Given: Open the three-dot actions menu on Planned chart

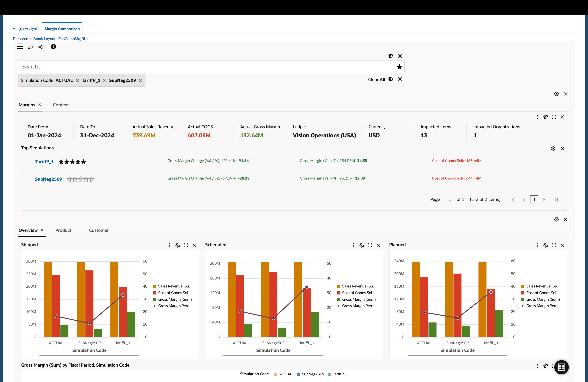Looking at the screenshot, I should [x=538, y=245].
